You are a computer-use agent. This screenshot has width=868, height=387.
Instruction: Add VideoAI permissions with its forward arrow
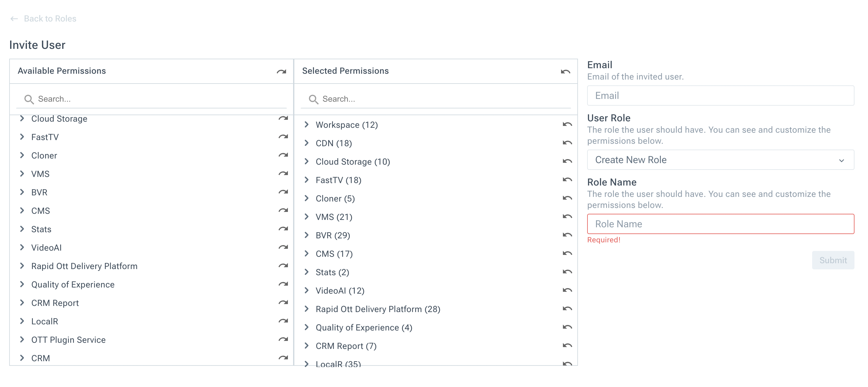click(283, 248)
